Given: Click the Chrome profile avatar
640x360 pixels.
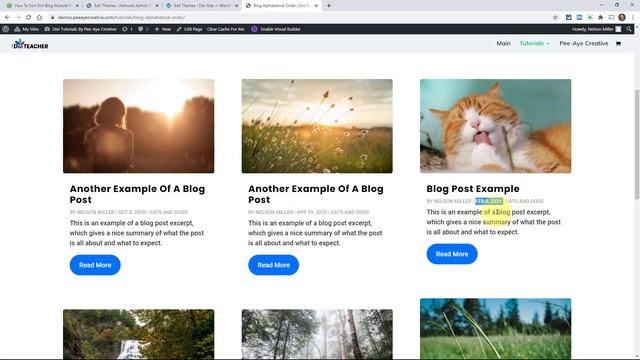Looking at the screenshot, I should pyautogui.click(x=622, y=17).
